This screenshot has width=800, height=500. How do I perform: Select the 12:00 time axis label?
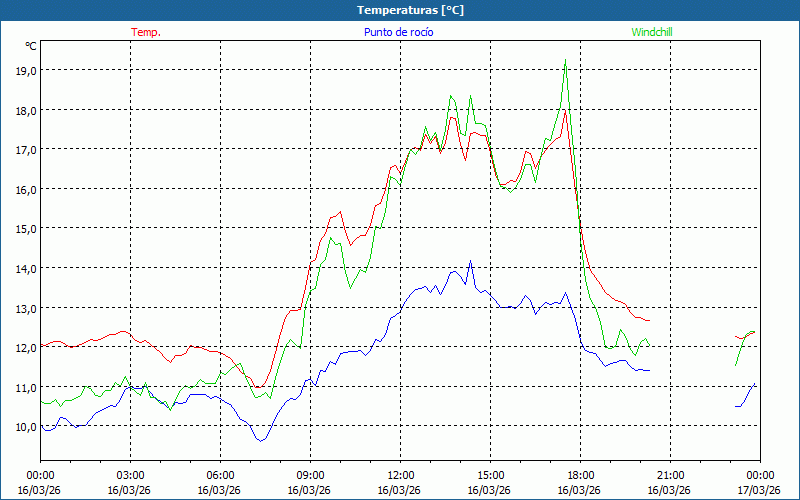[x=400, y=475]
